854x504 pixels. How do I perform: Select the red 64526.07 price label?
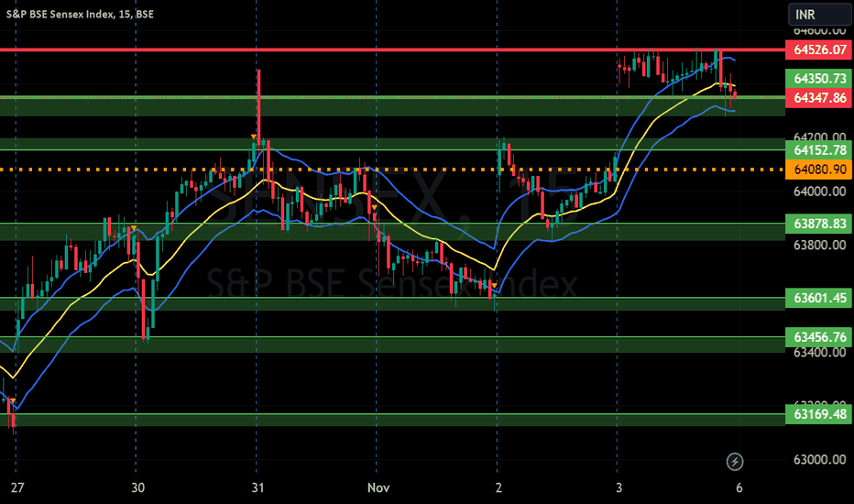(x=819, y=50)
